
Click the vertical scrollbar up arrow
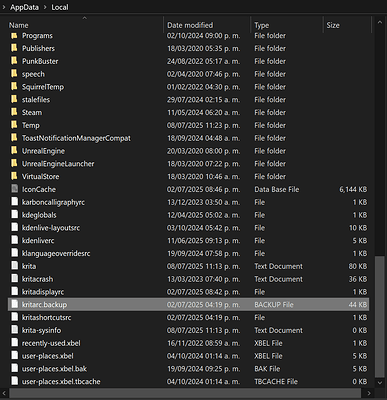point(380,23)
